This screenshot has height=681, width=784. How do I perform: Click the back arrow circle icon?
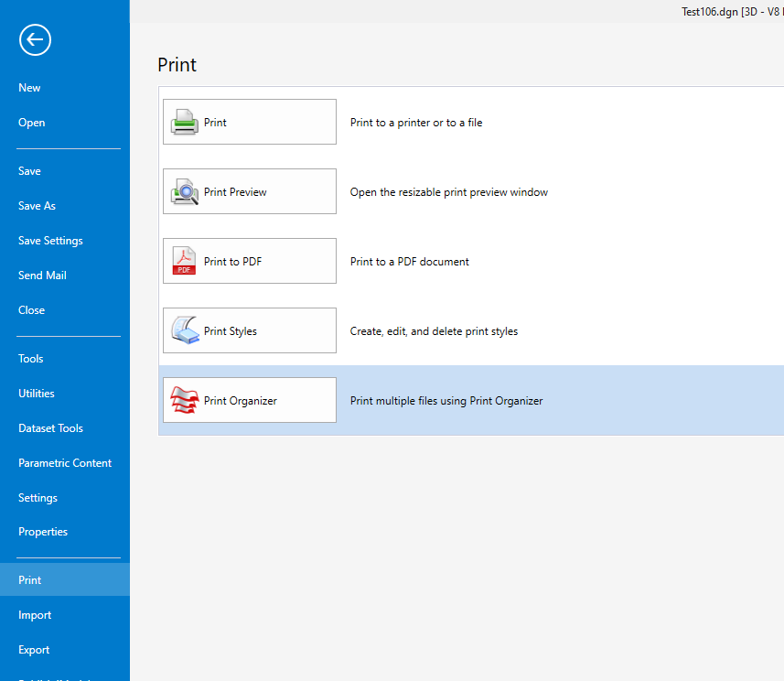pyautogui.click(x=36, y=39)
